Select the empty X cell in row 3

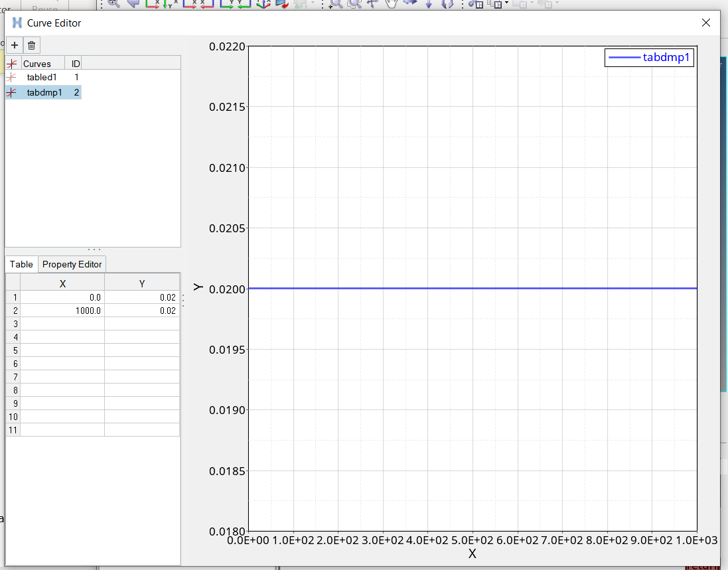coord(62,324)
